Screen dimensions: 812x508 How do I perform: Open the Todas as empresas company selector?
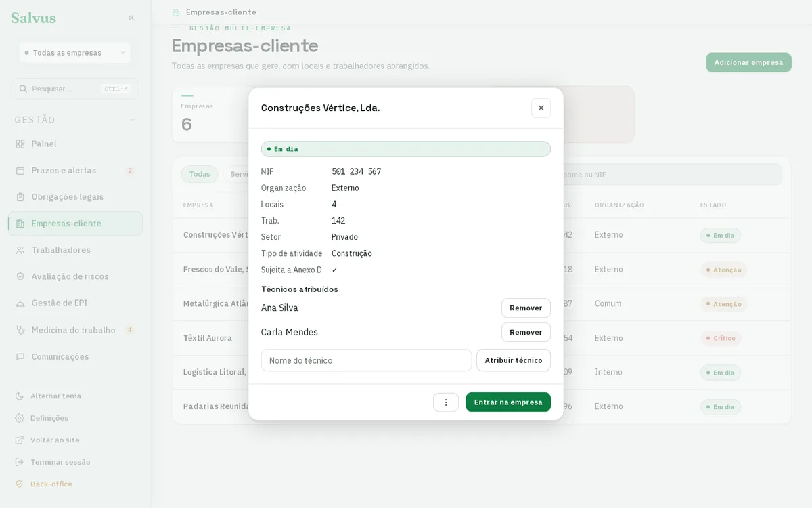[75, 52]
